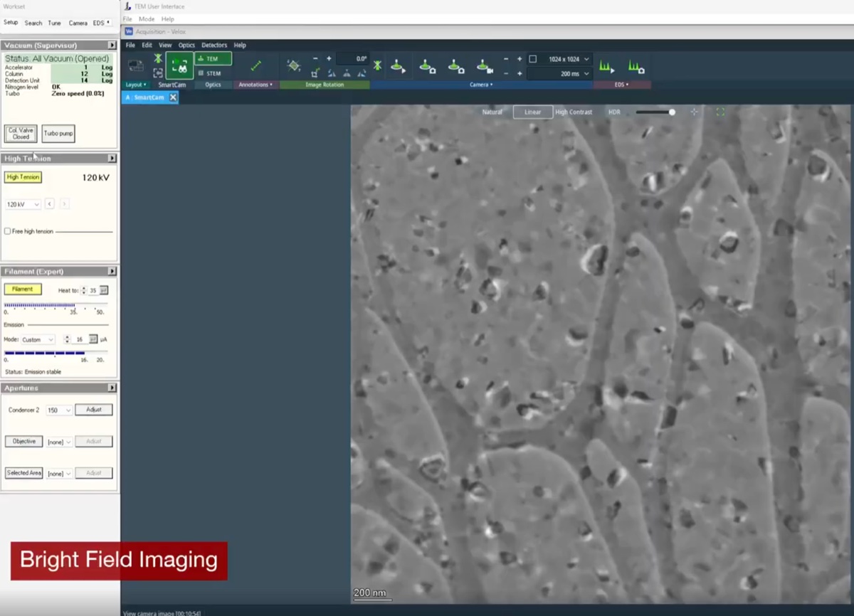Click Adjust button for Condenser 2
This screenshot has height=616, width=854.
coord(94,410)
